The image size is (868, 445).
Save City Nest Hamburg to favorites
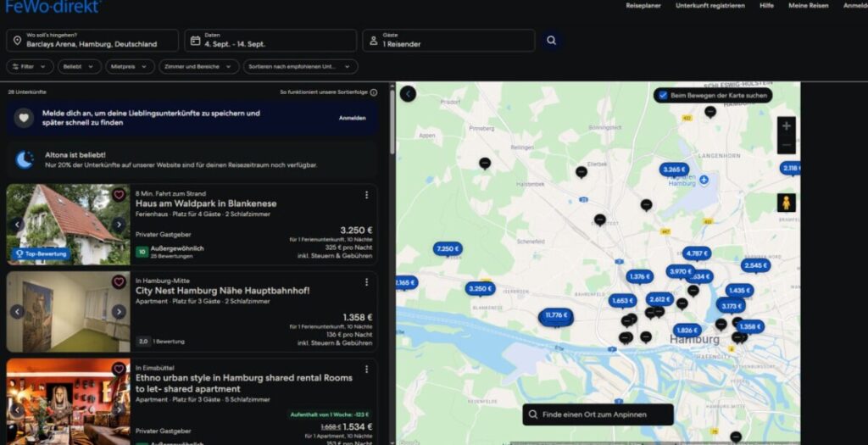[x=119, y=281]
